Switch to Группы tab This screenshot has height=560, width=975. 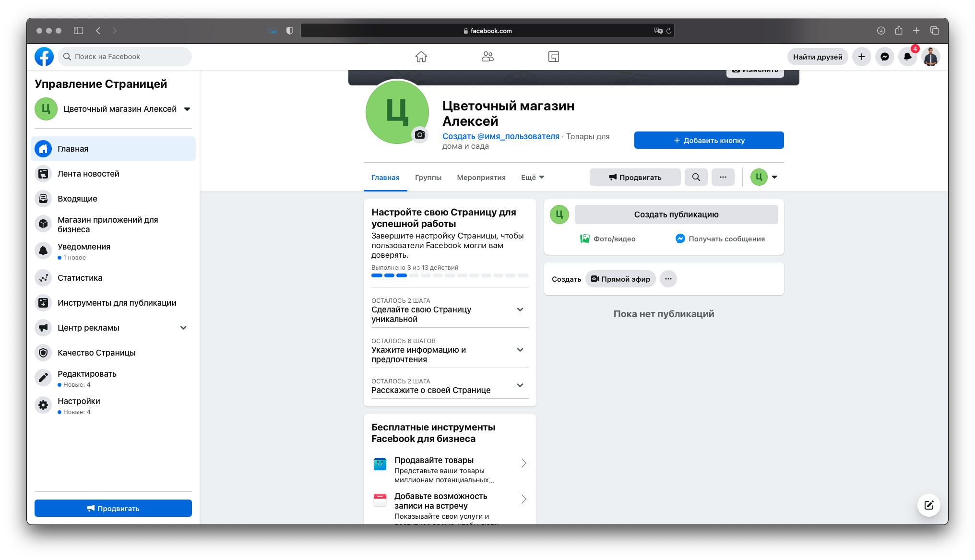(x=428, y=178)
